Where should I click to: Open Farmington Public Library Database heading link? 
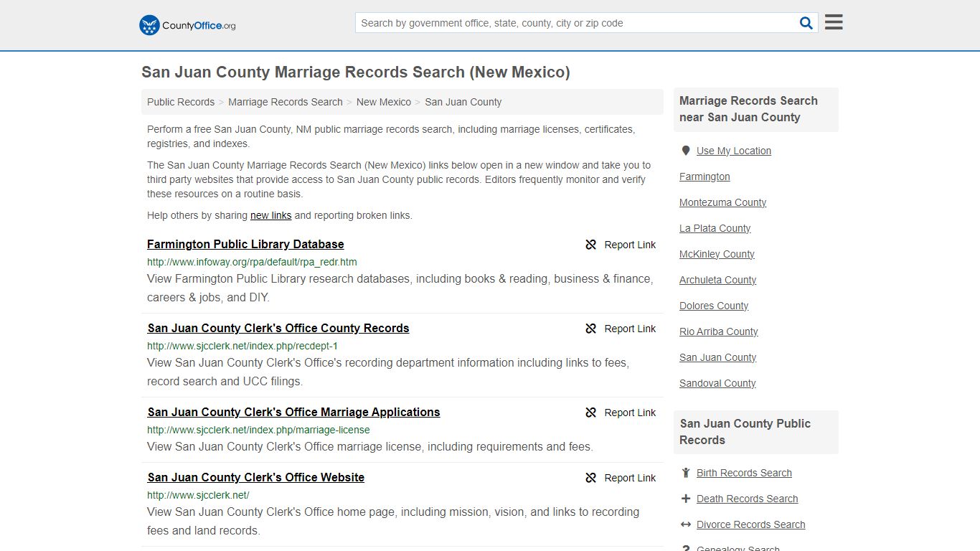(245, 244)
